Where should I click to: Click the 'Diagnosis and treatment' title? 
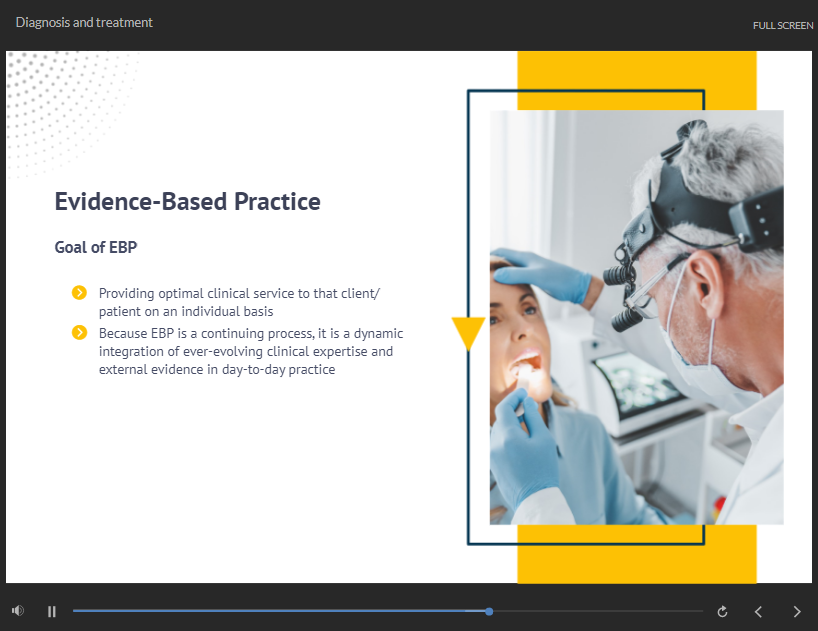pyautogui.click(x=84, y=22)
